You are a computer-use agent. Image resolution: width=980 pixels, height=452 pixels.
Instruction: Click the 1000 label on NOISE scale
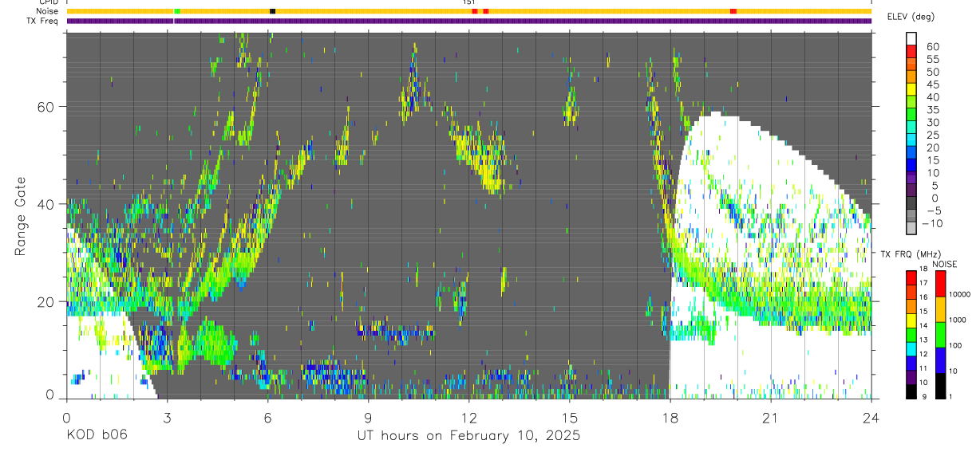(x=958, y=320)
